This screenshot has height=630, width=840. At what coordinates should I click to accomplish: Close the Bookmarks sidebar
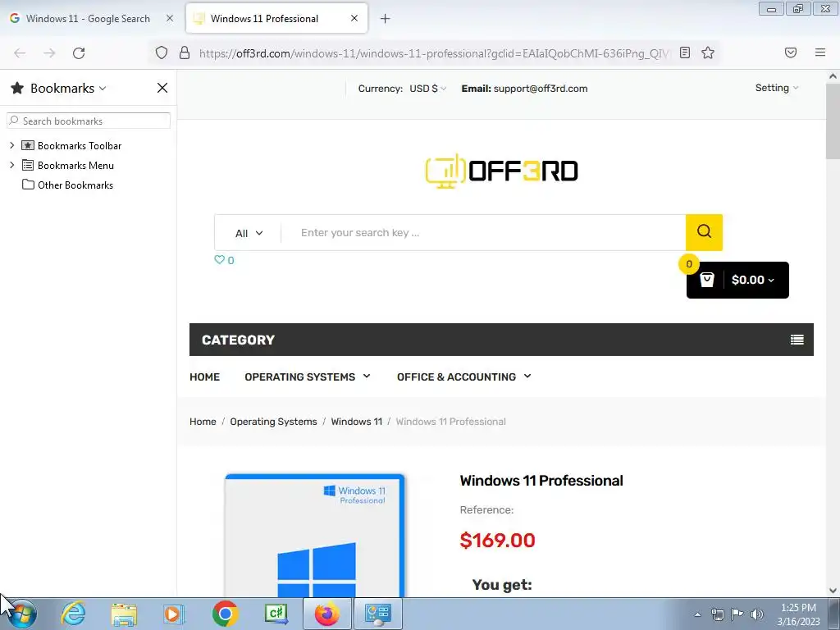tap(162, 88)
